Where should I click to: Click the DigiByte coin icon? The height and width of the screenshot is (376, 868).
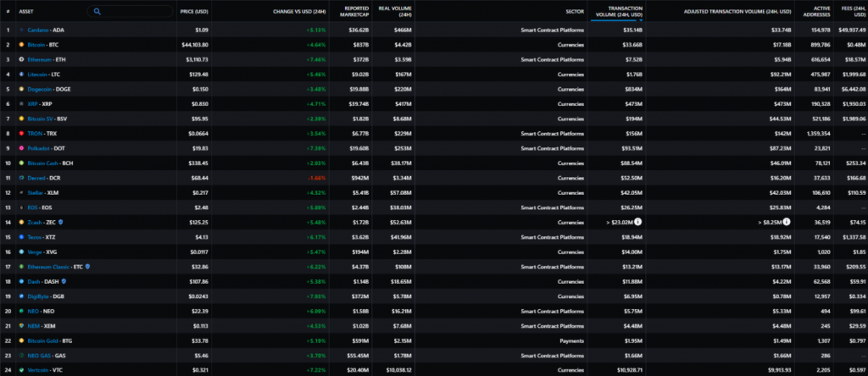21,296
